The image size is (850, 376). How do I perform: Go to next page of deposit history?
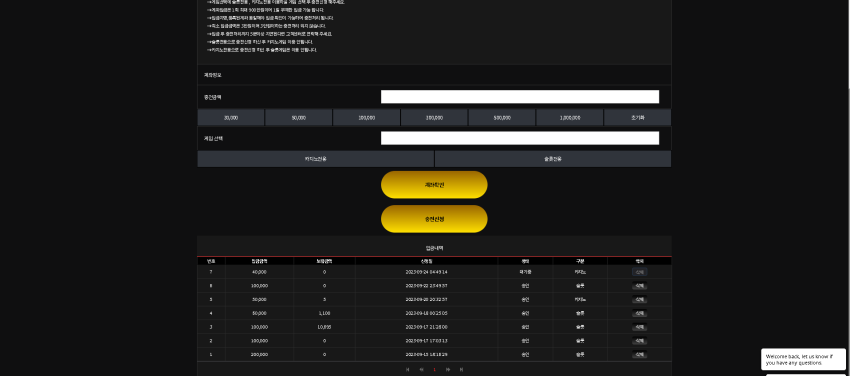coord(448,369)
